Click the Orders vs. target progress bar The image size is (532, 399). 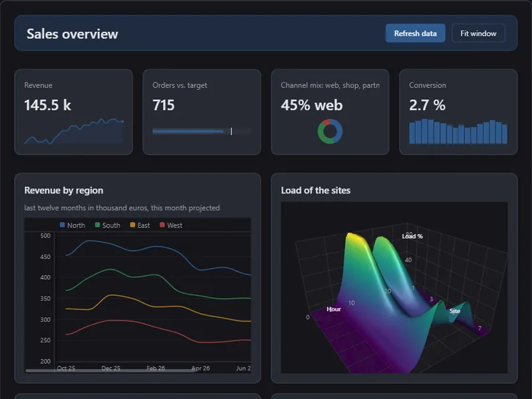[202, 131]
